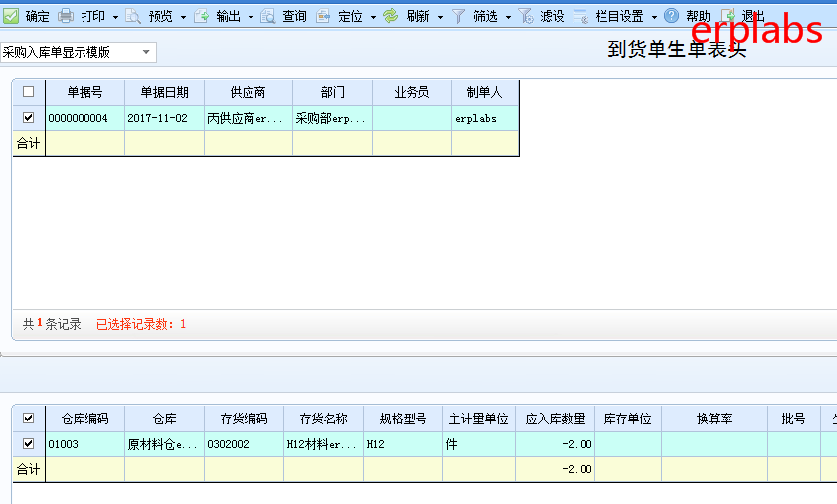Toggle select-all checkbox in upper table header
The image size is (837, 504).
(28, 92)
